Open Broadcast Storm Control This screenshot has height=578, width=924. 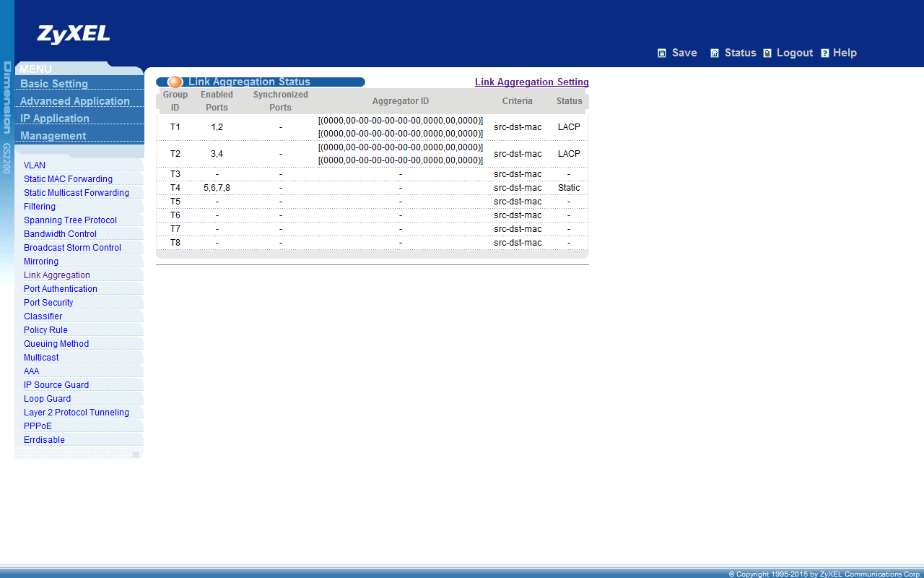point(72,248)
